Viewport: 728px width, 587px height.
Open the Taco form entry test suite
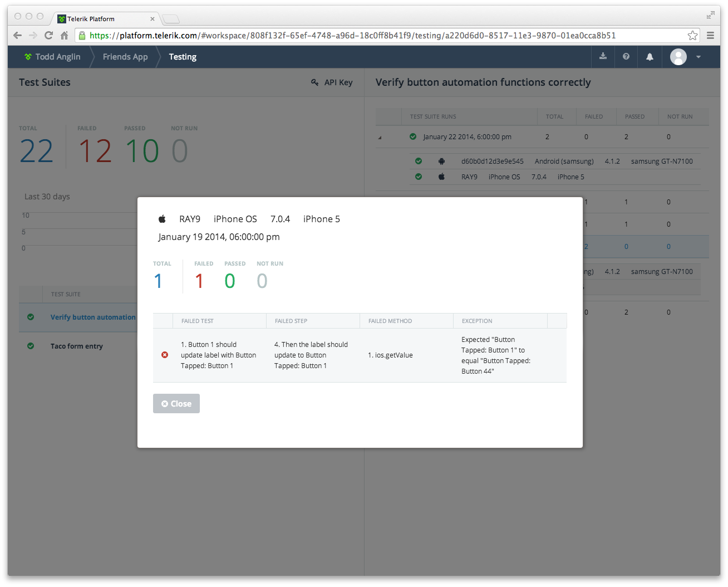[77, 346]
